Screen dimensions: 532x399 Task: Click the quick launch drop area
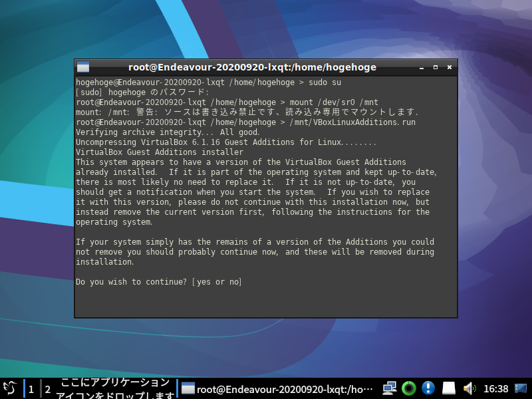coord(115,389)
